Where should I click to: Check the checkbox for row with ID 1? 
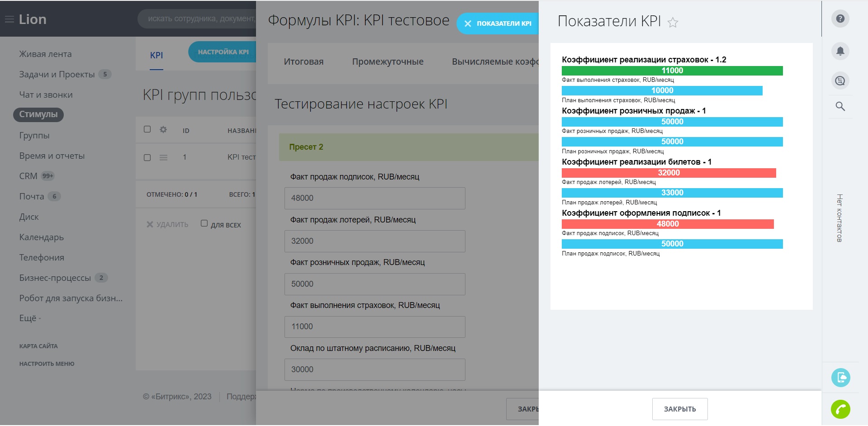(x=147, y=157)
